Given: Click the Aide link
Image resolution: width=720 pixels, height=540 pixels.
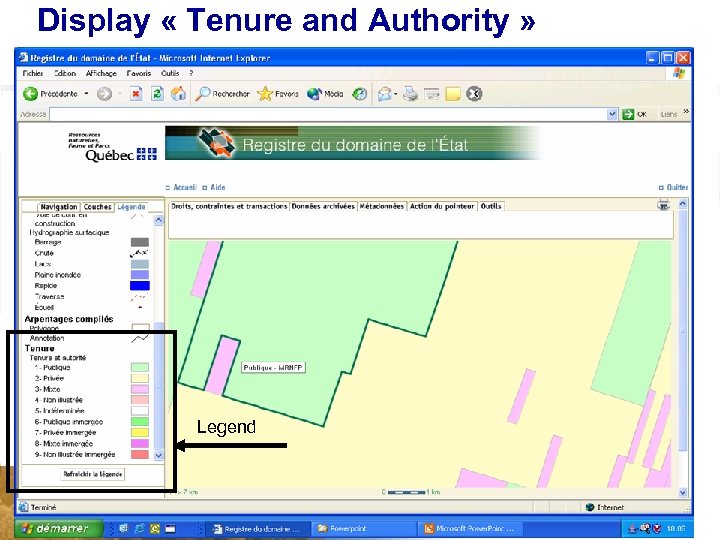Looking at the screenshot, I should click(x=218, y=187).
